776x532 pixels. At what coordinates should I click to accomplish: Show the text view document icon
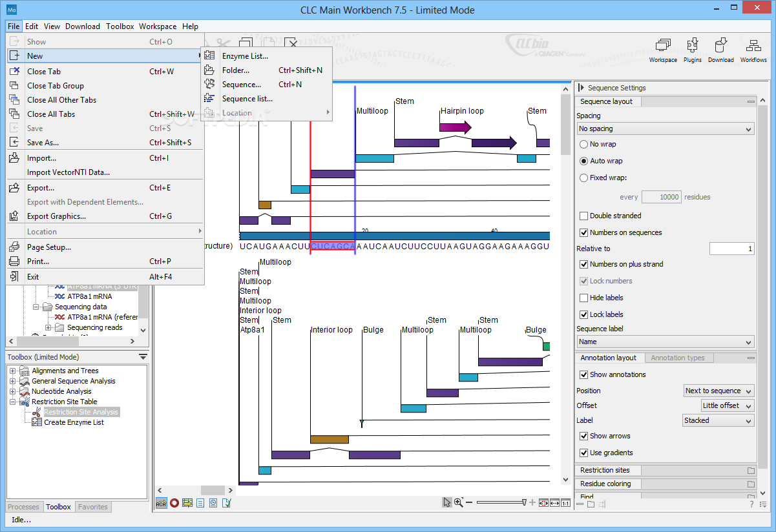click(x=200, y=503)
